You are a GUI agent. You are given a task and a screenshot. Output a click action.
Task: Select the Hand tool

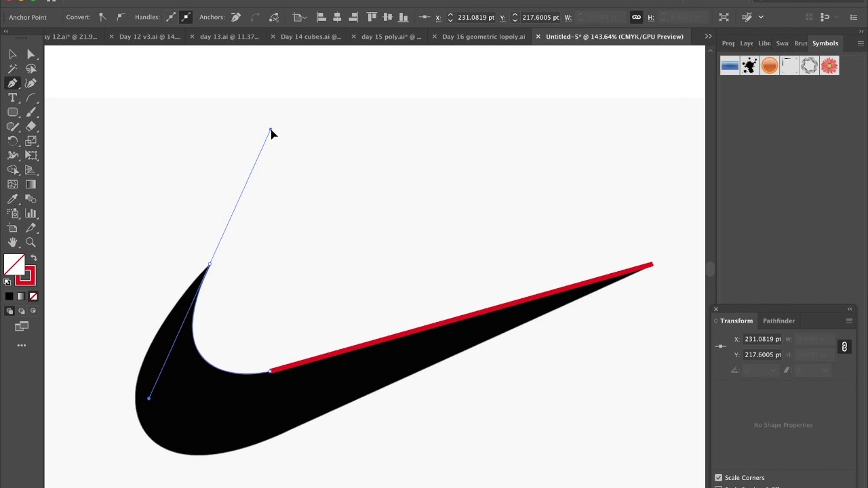(13, 242)
